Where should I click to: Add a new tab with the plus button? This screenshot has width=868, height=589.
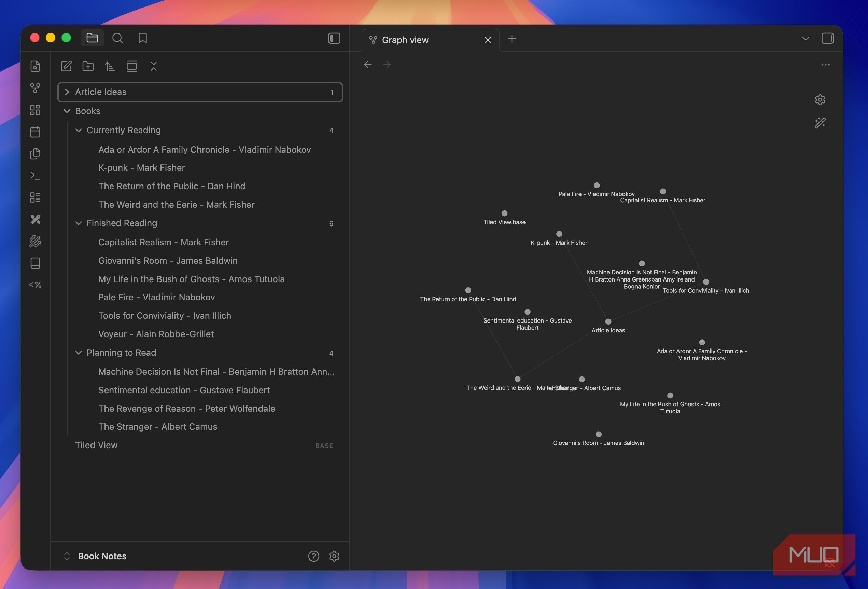[512, 39]
